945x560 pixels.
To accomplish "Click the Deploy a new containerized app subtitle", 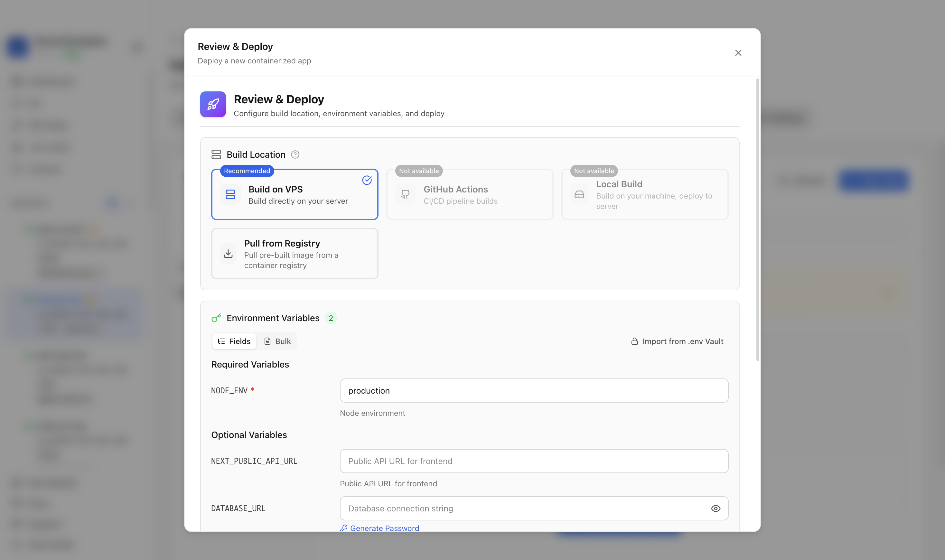I will [254, 61].
